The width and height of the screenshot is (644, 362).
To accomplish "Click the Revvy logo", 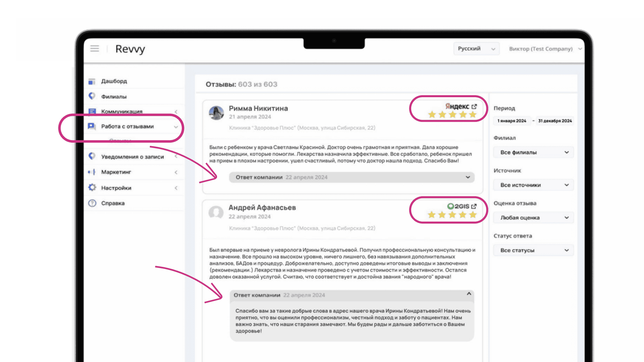I will coord(130,49).
